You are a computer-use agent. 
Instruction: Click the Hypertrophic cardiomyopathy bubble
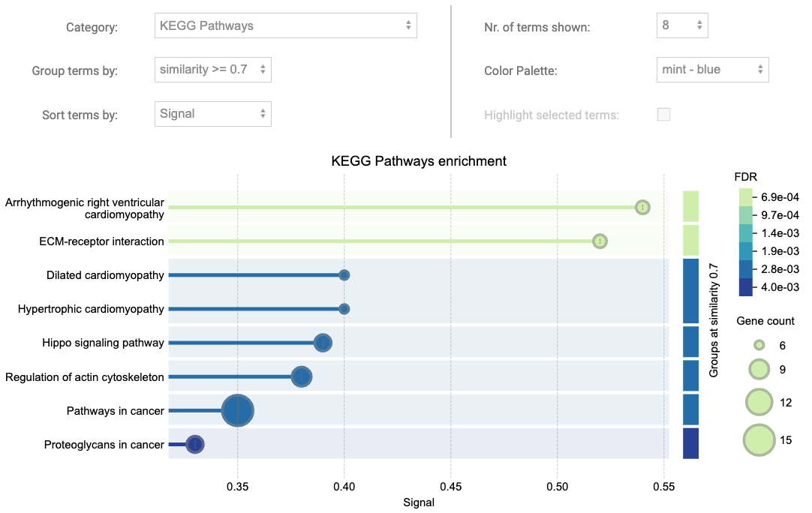click(x=344, y=308)
